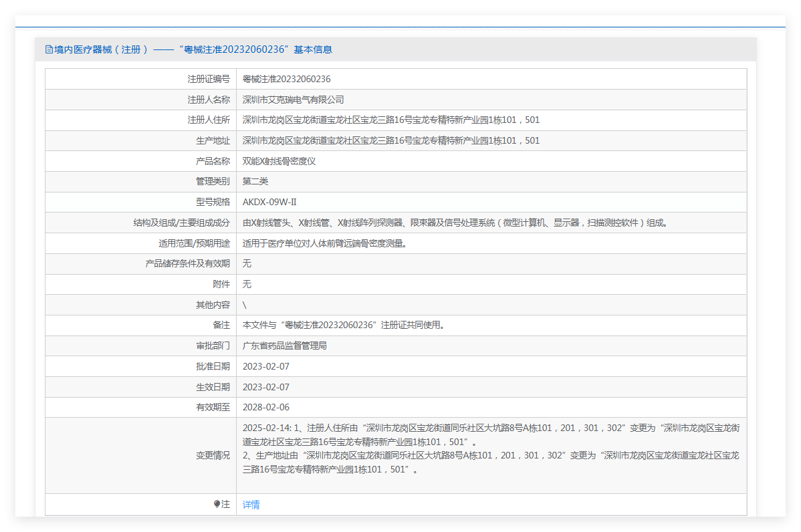The width and height of the screenshot is (801, 532).
Task: Click the 生效日期 date value
Action: [x=265, y=387]
